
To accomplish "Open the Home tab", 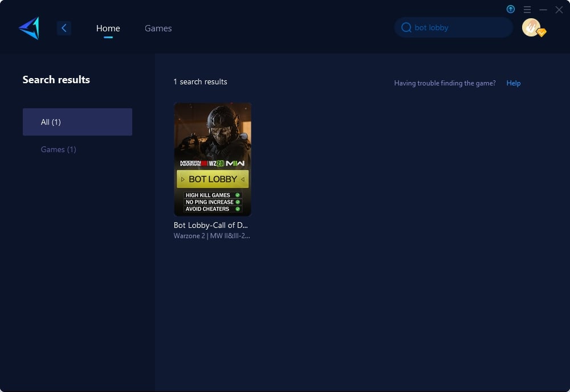I will tap(108, 28).
